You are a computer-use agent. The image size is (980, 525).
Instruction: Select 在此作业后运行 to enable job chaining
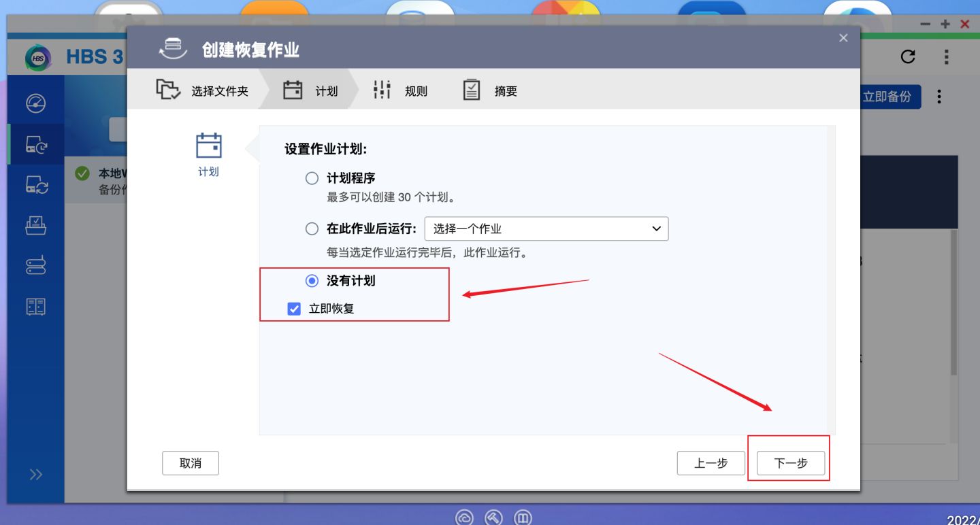point(312,228)
